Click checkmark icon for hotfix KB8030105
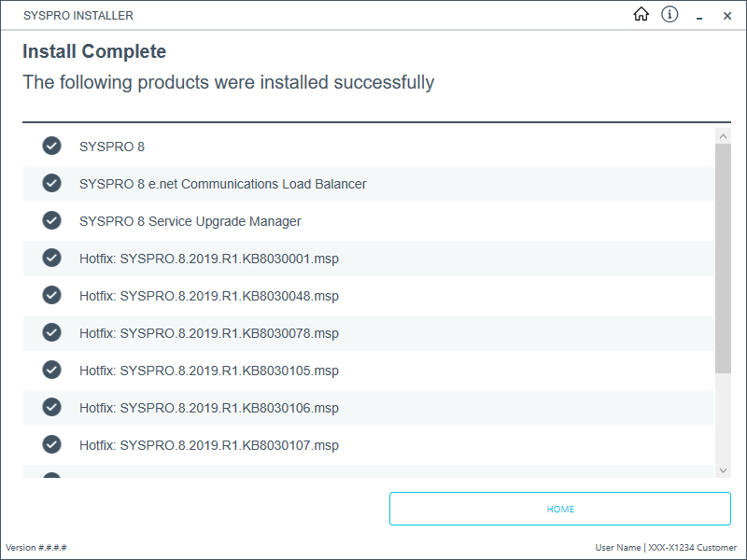747x560 pixels. pos(51,371)
